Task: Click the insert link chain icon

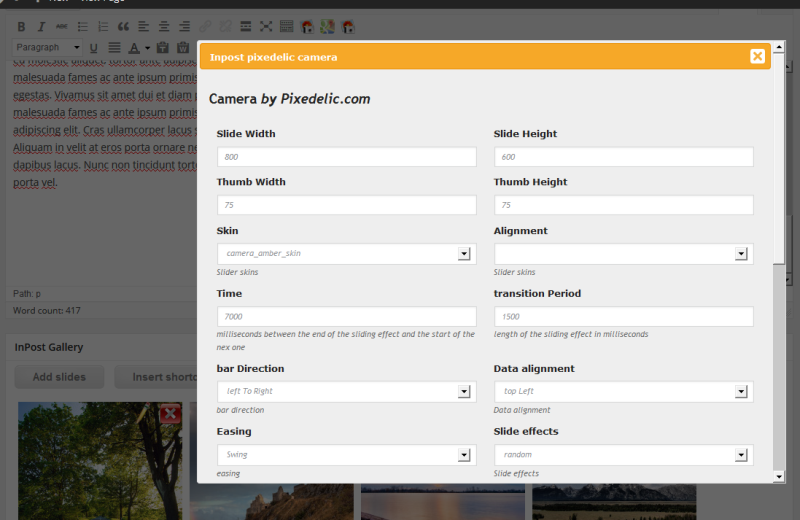Action: pos(205,27)
